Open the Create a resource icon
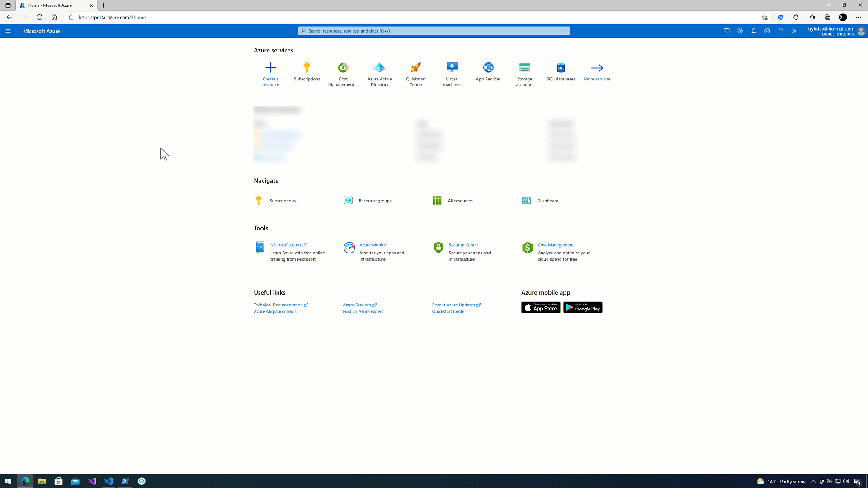Screen dimensions: 868x488 (270, 68)
